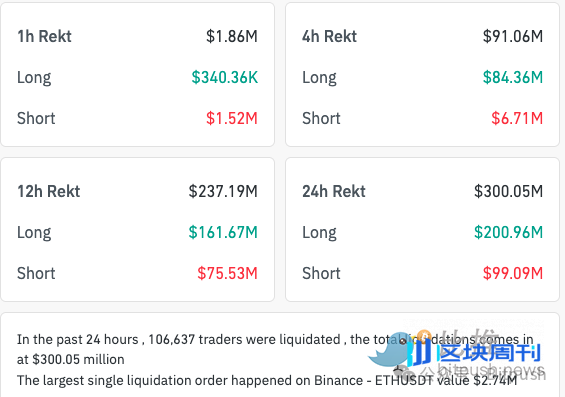Click the 4h Rekt total $91.06M
This screenshot has height=397, width=565.
(513, 36)
